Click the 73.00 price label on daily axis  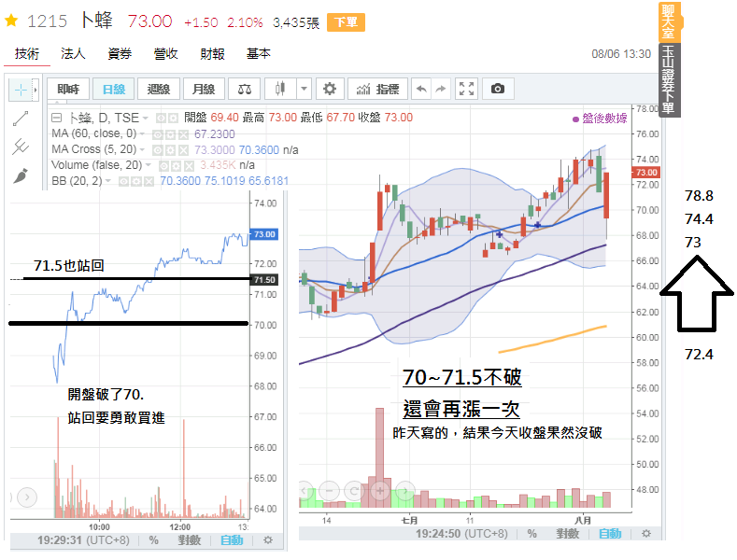(x=645, y=173)
